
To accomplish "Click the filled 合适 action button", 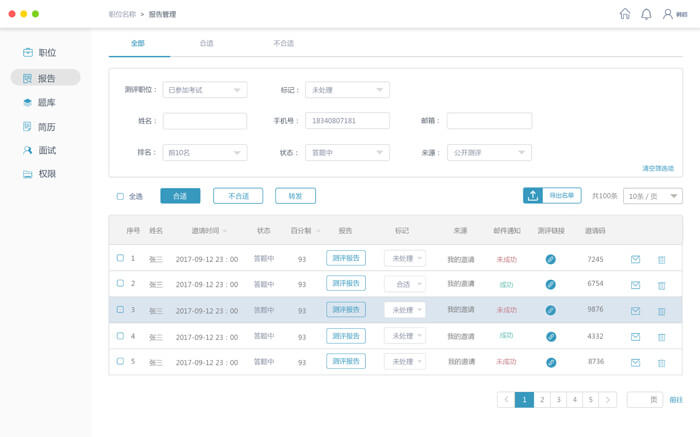I will [x=180, y=196].
